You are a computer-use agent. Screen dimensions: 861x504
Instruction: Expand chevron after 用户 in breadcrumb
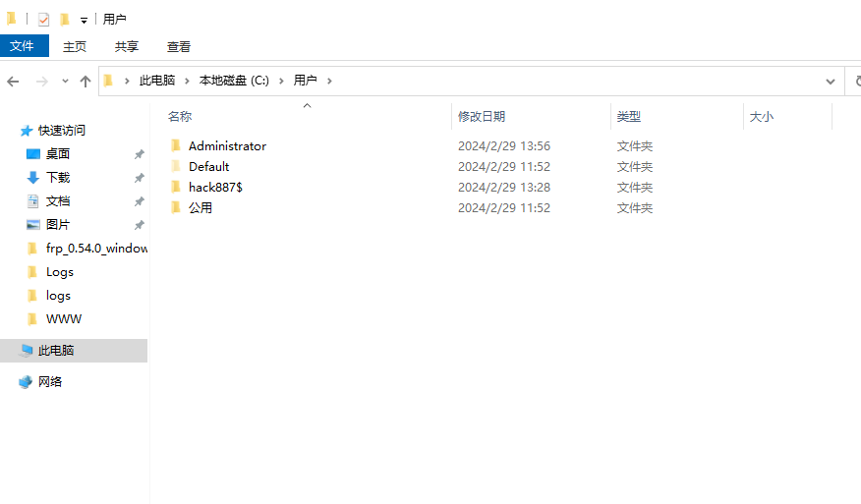click(329, 81)
